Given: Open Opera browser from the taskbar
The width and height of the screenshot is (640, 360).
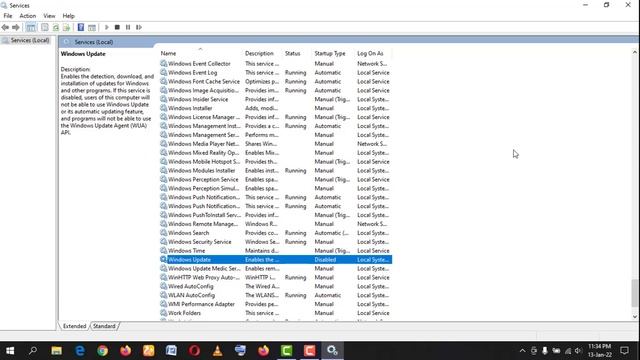Looking at the screenshot, I should (194, 351).
